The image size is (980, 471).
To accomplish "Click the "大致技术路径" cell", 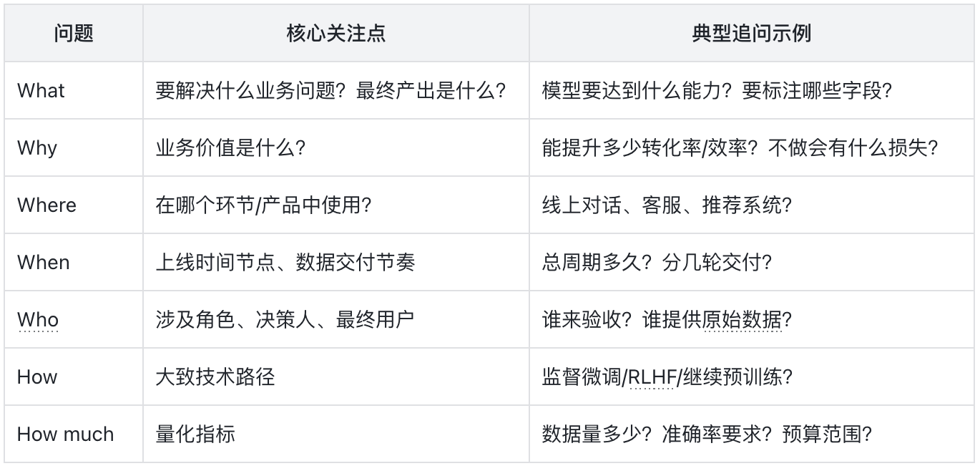I will click(x=215, y=377).
